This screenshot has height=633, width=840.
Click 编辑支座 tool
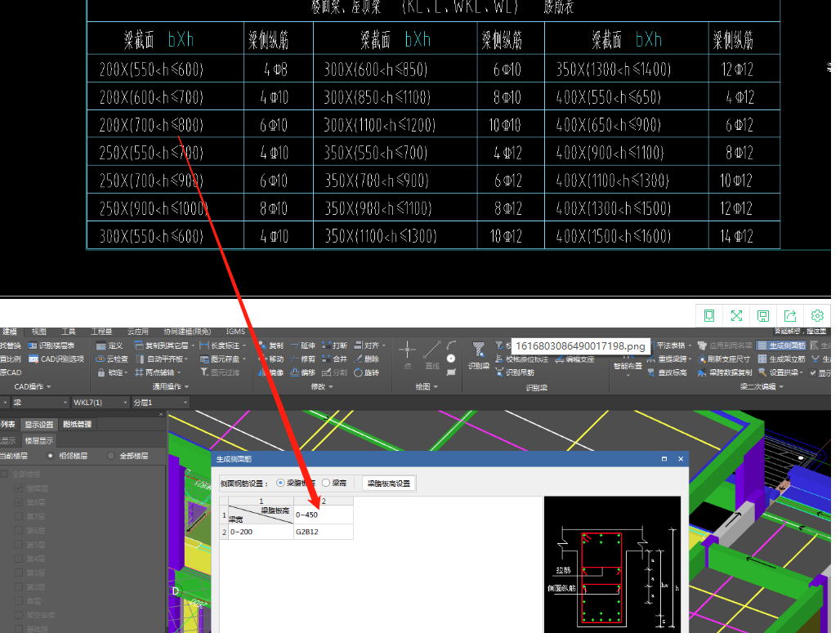[x=574, y=359]
